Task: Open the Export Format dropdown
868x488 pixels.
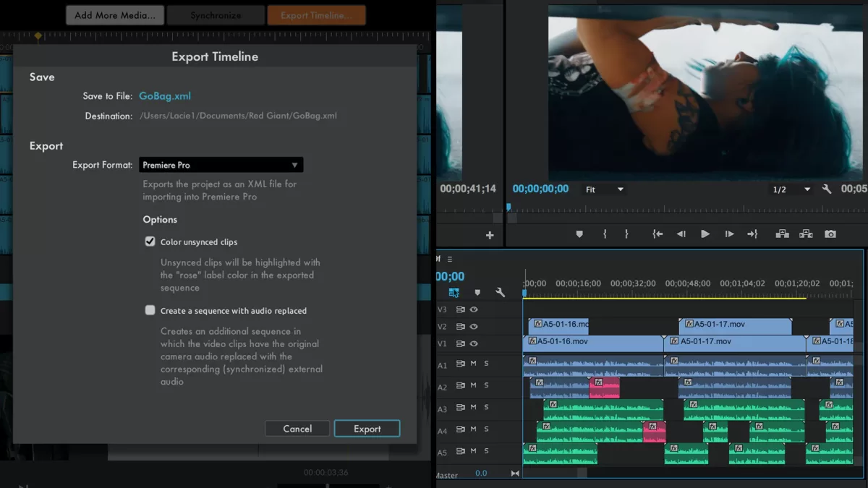Action: tap(221, 165)
